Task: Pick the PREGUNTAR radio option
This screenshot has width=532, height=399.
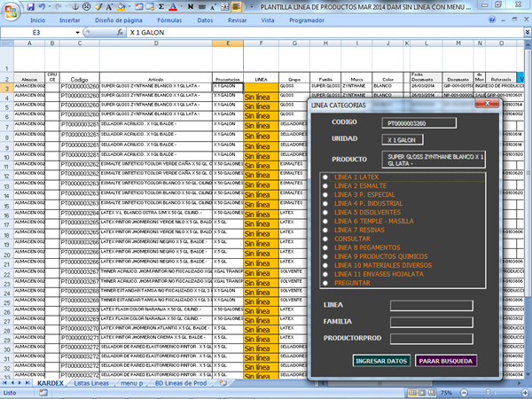Action: 325,283
